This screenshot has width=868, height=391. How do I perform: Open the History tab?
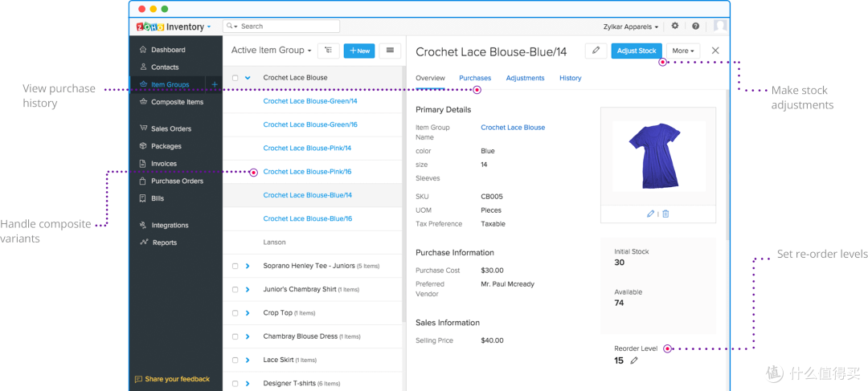tap(570, 78)
